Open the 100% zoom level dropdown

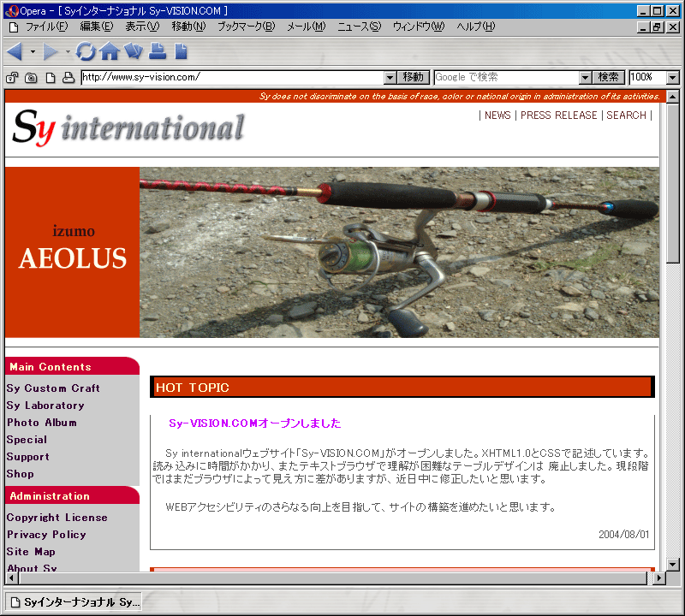(x=673, y=78)
